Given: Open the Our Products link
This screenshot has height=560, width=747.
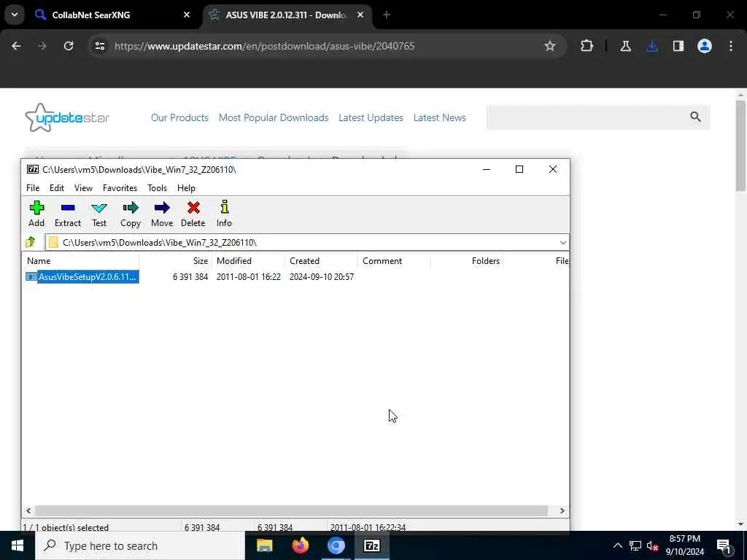Looking at the screenshot, I should click(x=179, y=117).
